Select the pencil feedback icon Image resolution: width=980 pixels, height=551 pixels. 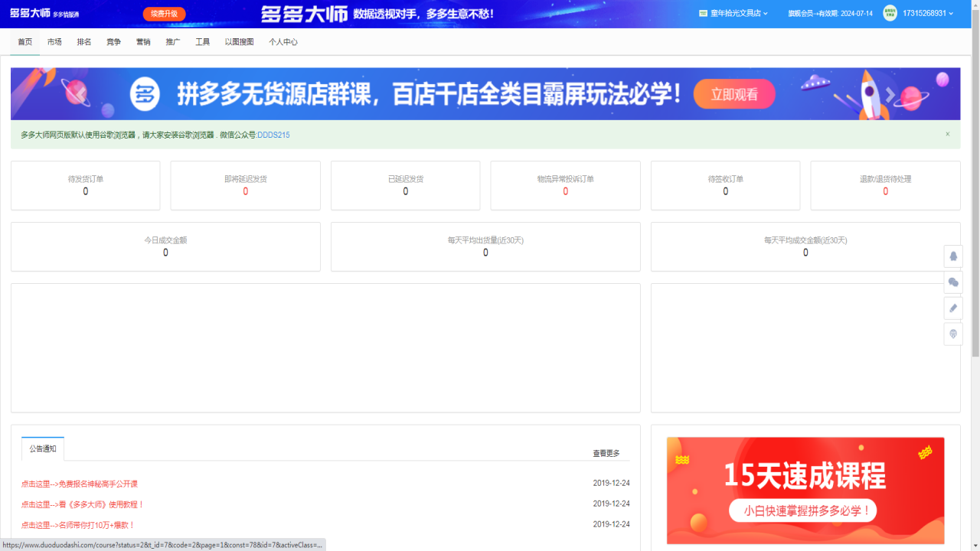tap(953, 308)
